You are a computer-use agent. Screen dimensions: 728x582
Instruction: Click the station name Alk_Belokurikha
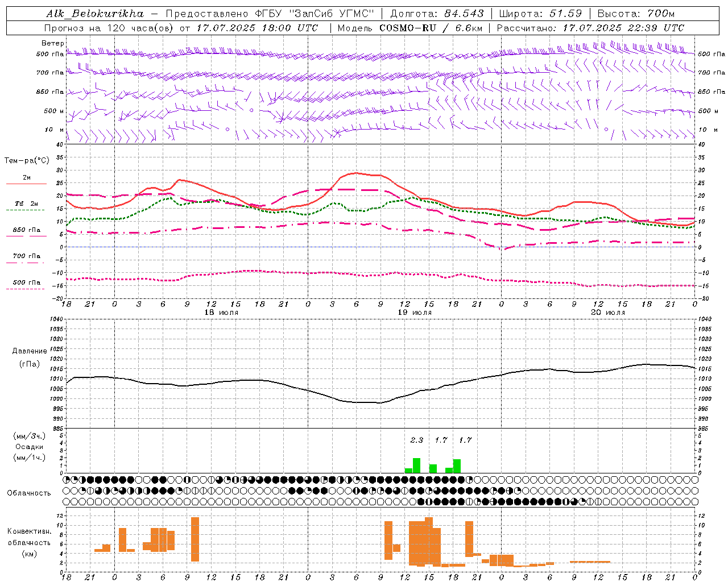(96, 14)
